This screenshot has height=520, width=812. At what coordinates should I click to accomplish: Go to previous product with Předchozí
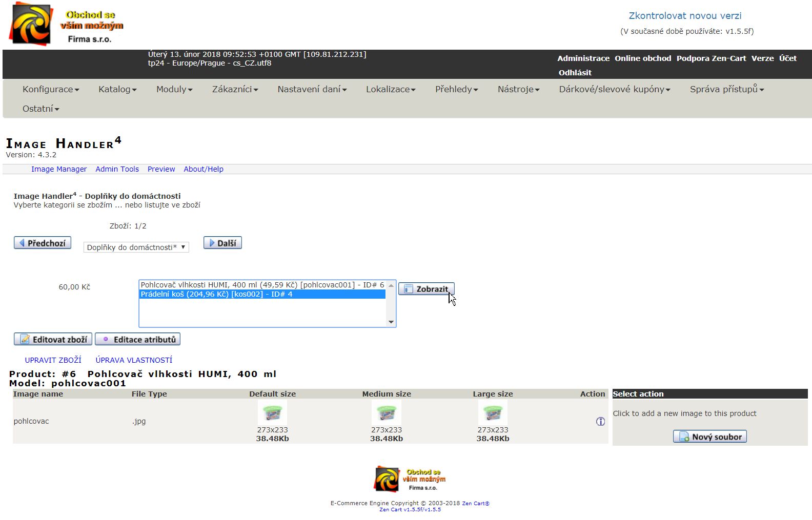[43, 243]
